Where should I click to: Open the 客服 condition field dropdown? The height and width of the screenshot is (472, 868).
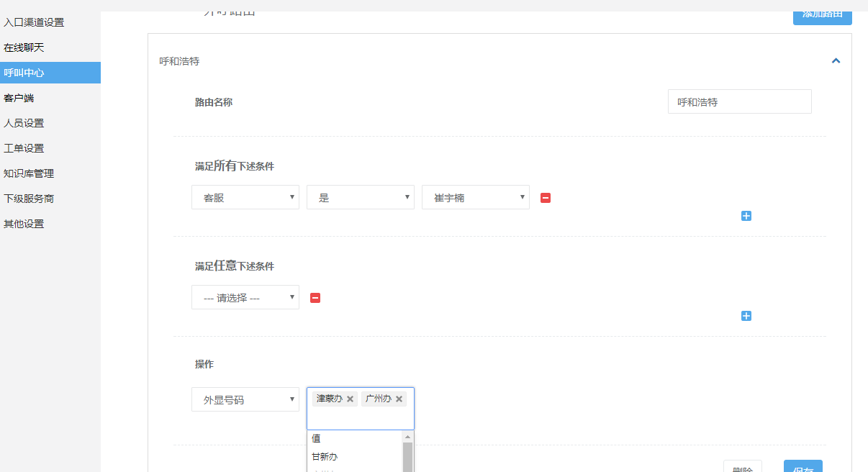point(245,197)
